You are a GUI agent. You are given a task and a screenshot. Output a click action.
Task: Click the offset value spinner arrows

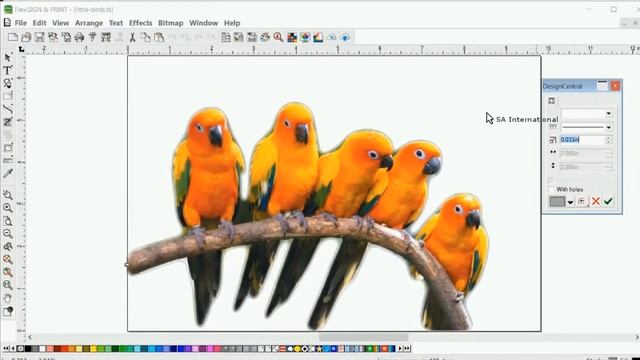[608, 140]
